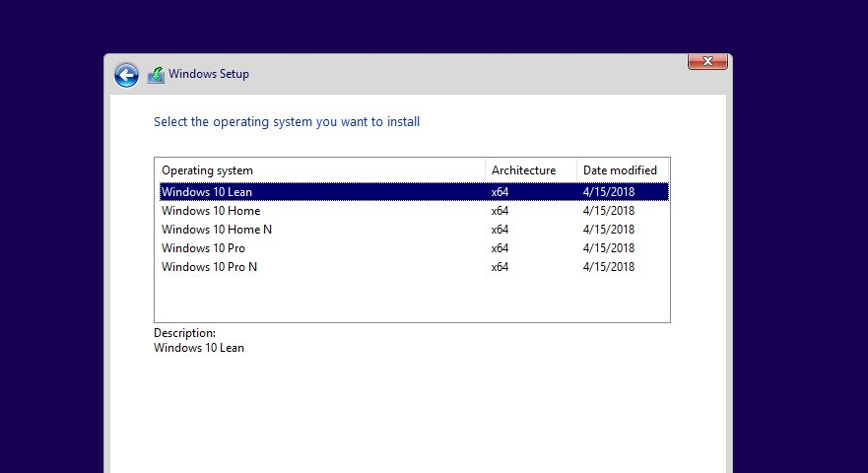Select the Windows 10 Pro edition
The image size is (868, 473).
(203, 248)
